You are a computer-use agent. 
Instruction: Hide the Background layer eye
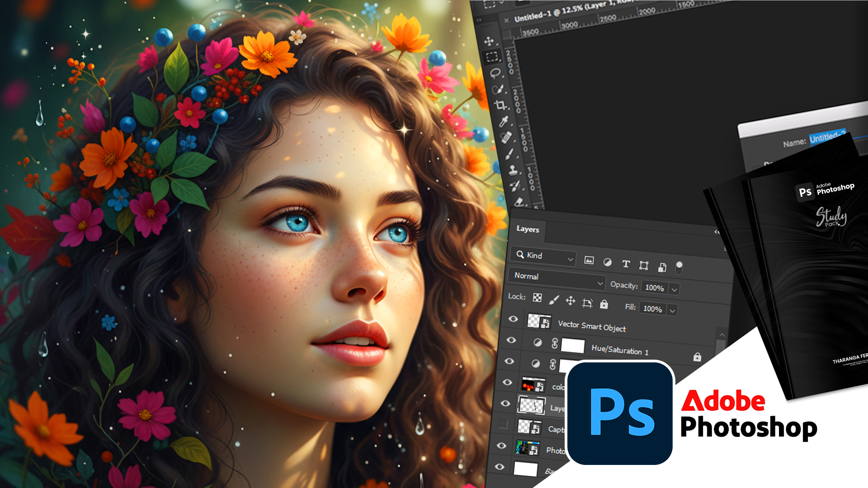[x=500, y=467]
